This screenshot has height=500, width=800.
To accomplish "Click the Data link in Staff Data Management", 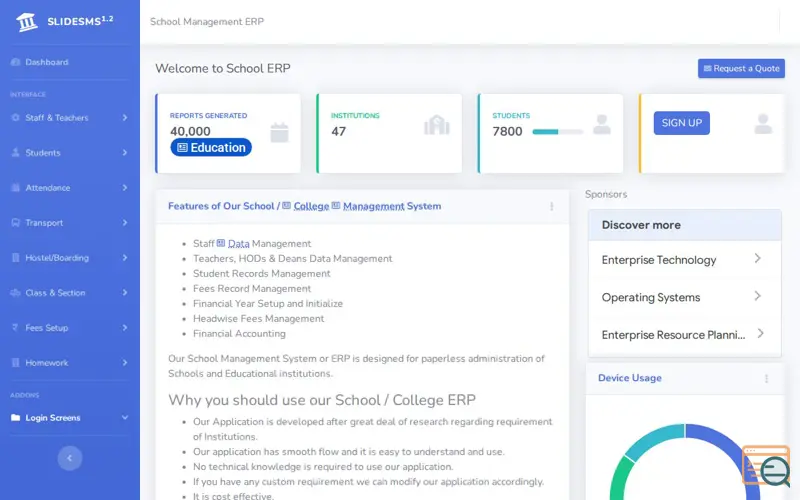I will point(238,244).
